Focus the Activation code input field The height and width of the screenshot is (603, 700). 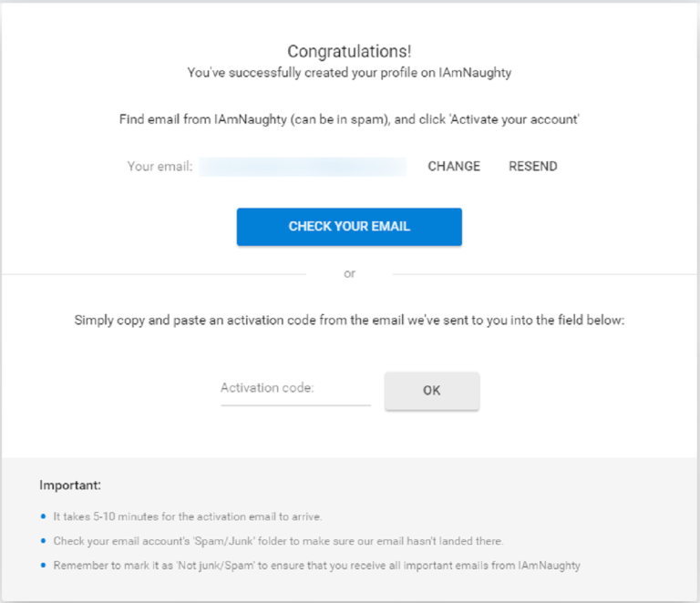(x=295, y=389)
